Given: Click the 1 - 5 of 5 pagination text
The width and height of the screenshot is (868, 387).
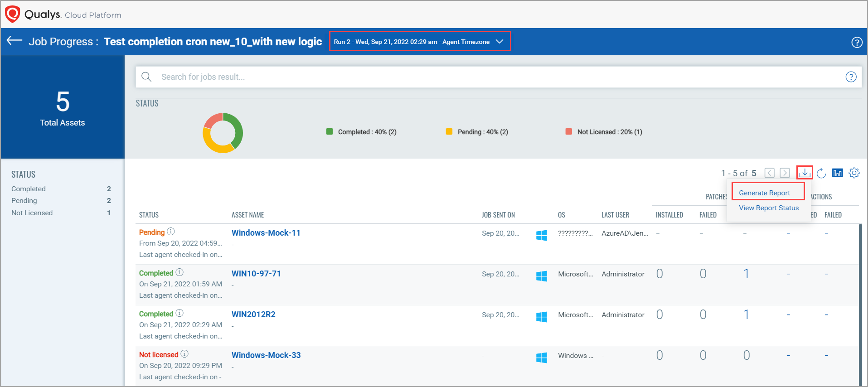Looking at the screenshot, I should click(738, 173).
